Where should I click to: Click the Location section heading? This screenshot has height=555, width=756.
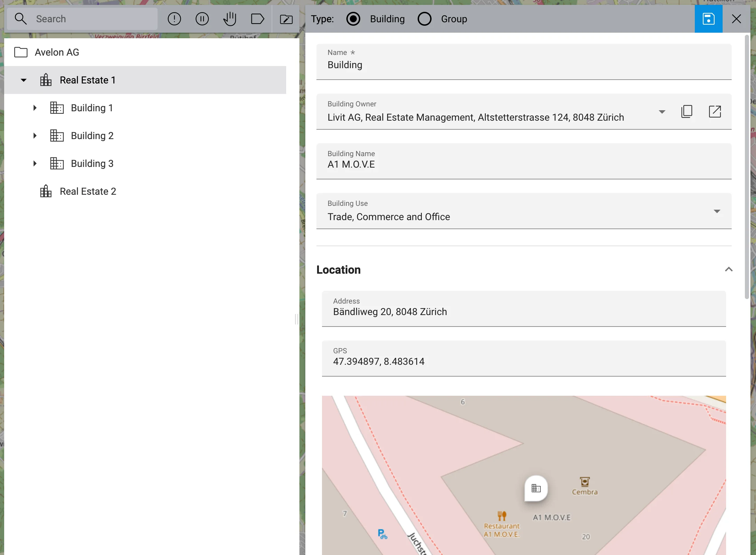click(x=338, y=270)
